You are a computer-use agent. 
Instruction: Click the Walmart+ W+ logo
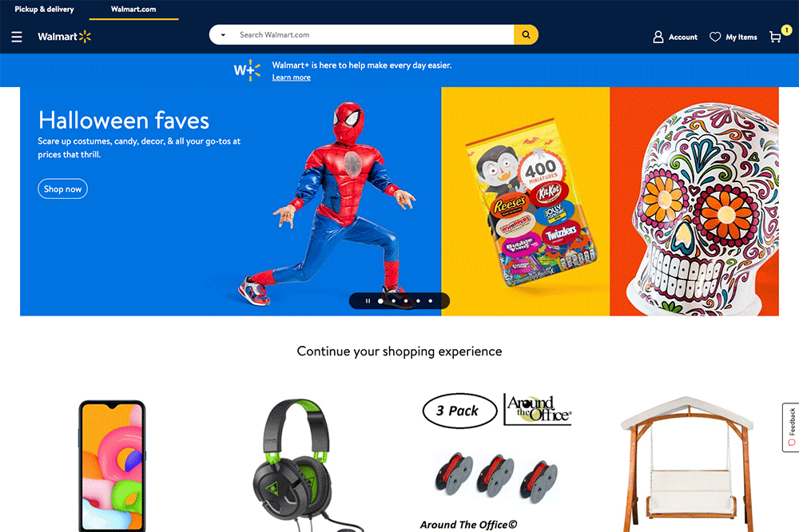pos(247,70)
